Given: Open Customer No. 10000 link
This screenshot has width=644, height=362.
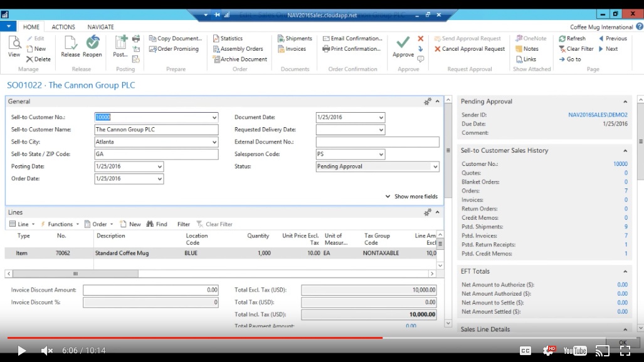Looking at the screenshot, I should pyautogui.click(x=620, y=163).
